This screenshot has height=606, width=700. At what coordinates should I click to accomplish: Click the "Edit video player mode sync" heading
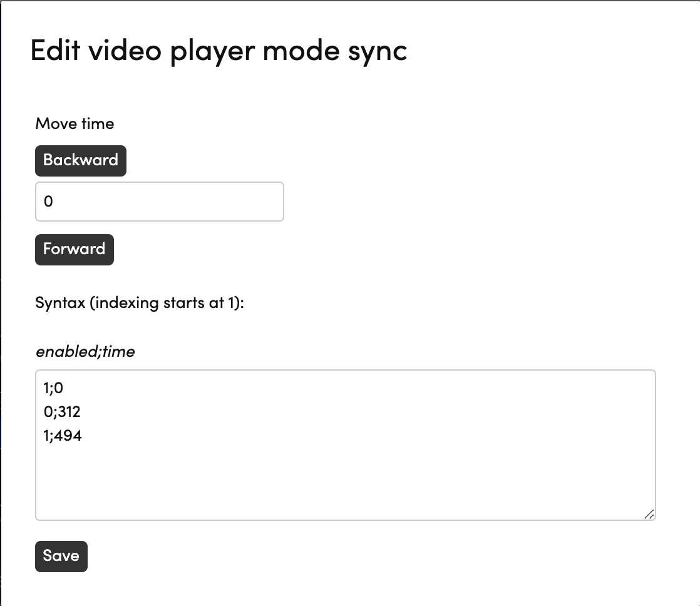tap(219, 51)
